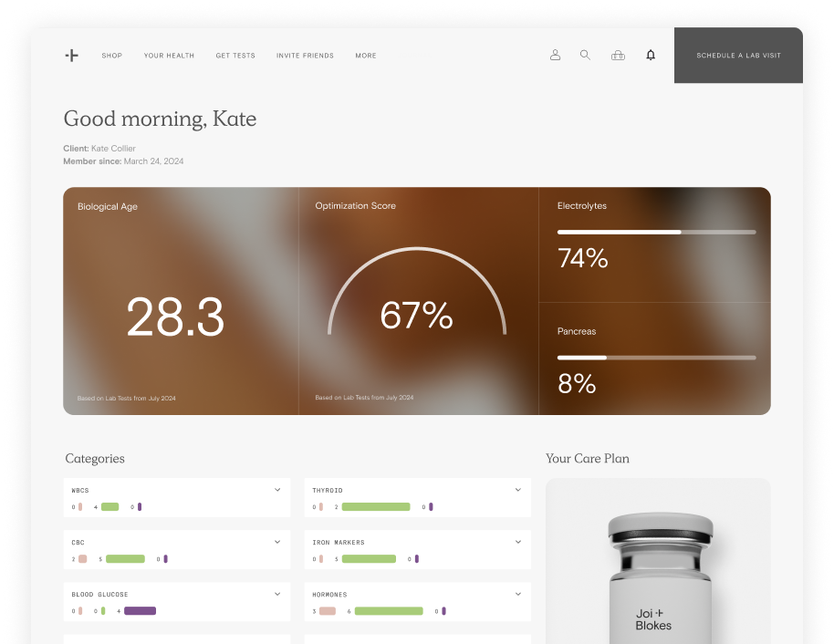Expand the Hormones category chevron

tap(517, 594)
